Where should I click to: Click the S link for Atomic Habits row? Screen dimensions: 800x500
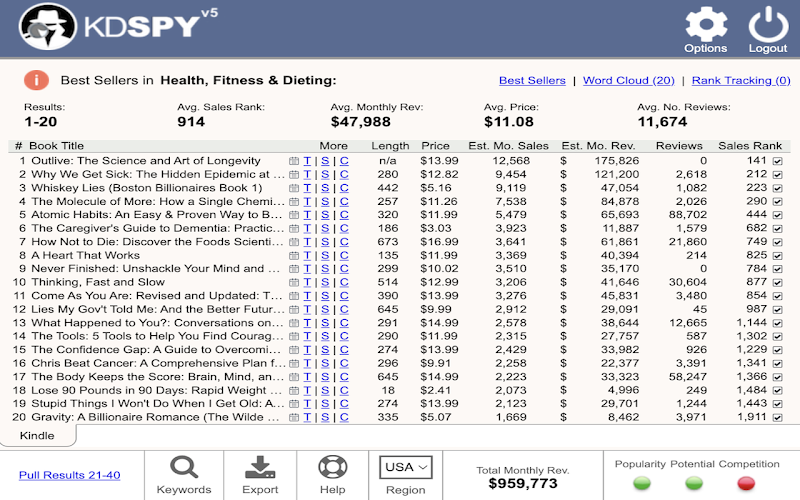325,215
